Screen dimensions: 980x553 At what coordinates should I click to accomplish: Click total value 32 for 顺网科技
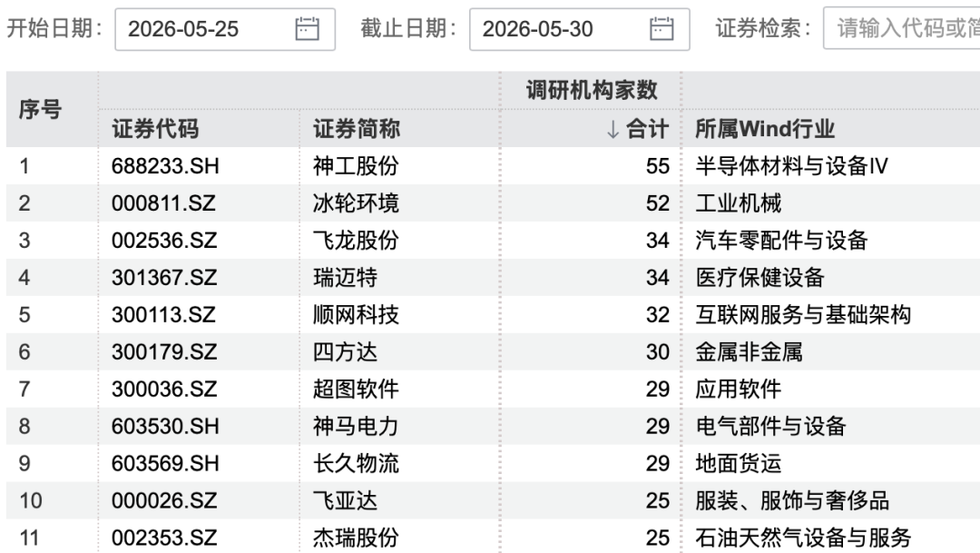coord(658,315)
